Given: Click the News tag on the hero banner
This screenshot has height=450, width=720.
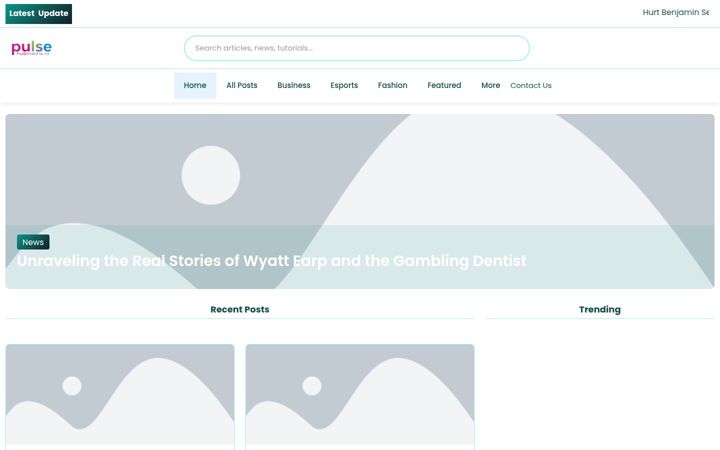Looking at the screenshot, I should coord(33,242).
